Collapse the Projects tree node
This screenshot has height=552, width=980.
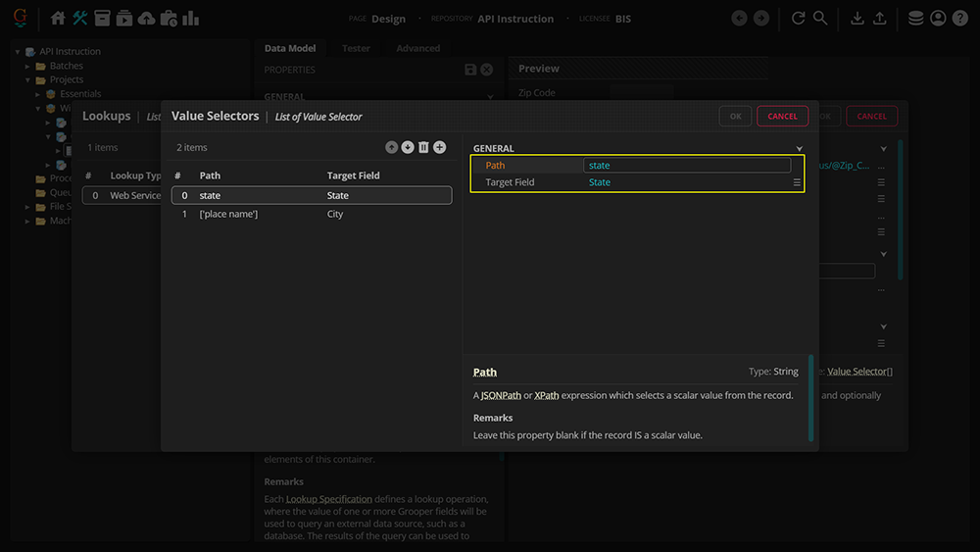pyautogui.click(x=28, y=80)
